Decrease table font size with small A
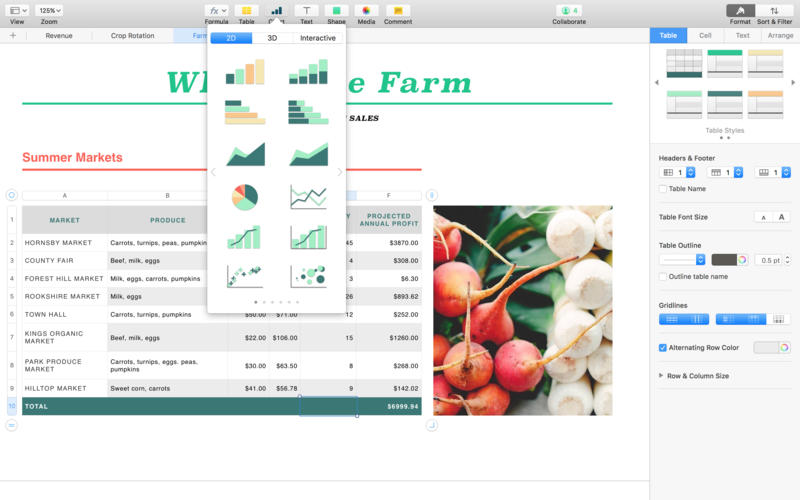The height and width of the screenshot is (500, 800). [763, 217]
